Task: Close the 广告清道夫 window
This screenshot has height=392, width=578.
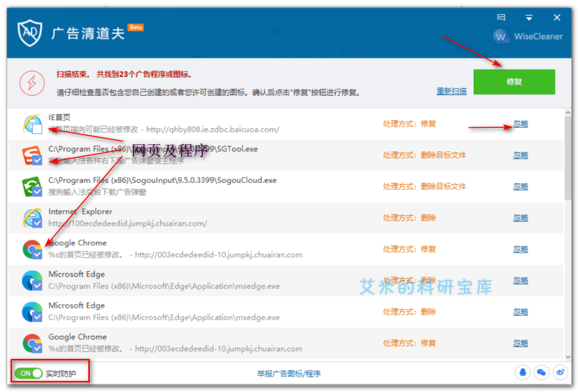Action: pos(557,17)
